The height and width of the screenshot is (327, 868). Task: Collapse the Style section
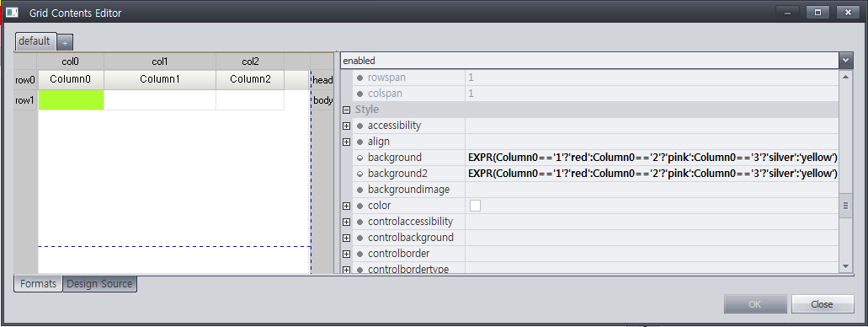pos(347,110)
